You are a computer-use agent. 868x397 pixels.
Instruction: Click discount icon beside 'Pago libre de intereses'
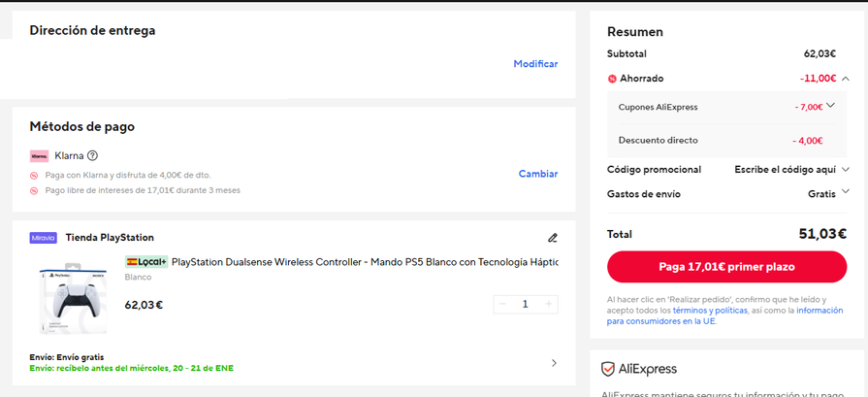coord(34,191)
